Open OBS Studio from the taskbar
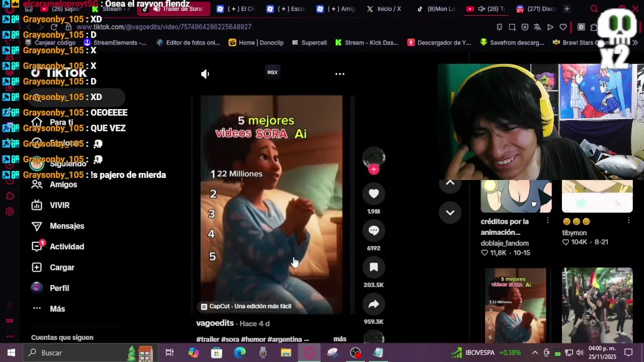The image size is (644, 362). click(x=356, y=353)
